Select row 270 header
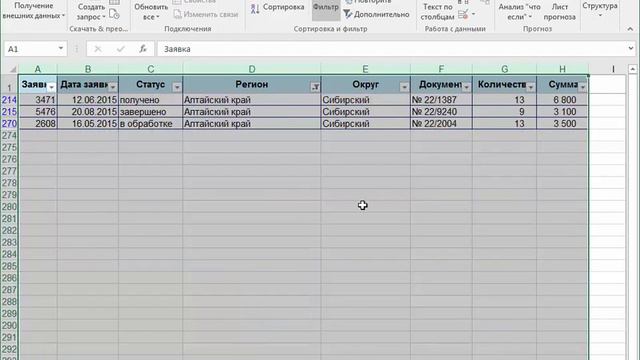 tap(9, 124)
